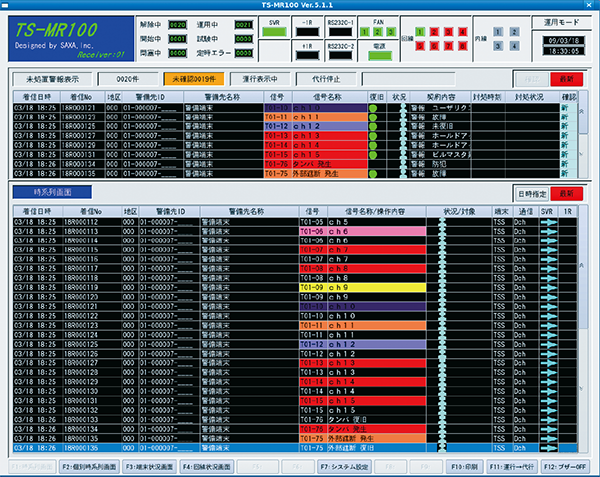The width and height of the screenshot is (600, 477).
Task: Click the -1R status indicator box
Action: click(308, 32)
